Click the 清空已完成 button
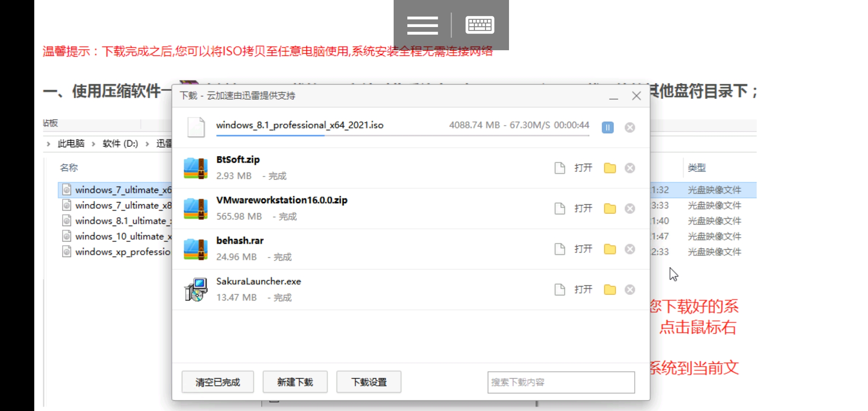This screenshot has height=411, width=868. (x=217, y=382)
